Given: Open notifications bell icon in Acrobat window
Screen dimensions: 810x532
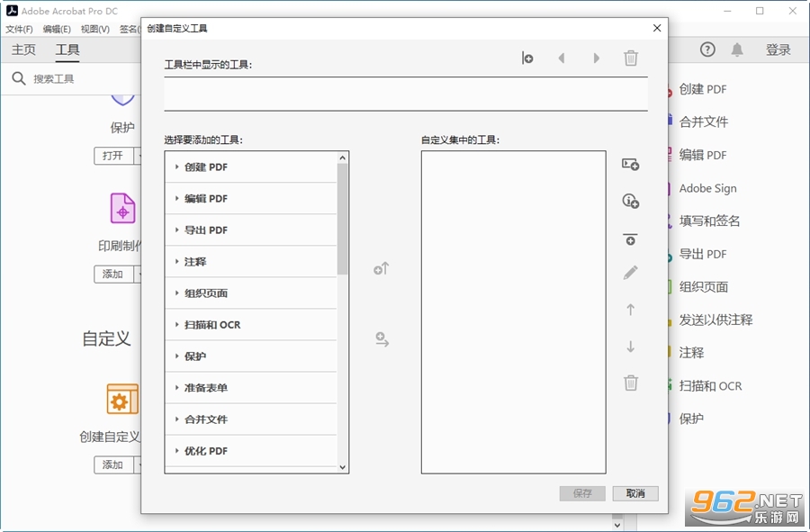Looking at the screenshot, I should point(737,50).
